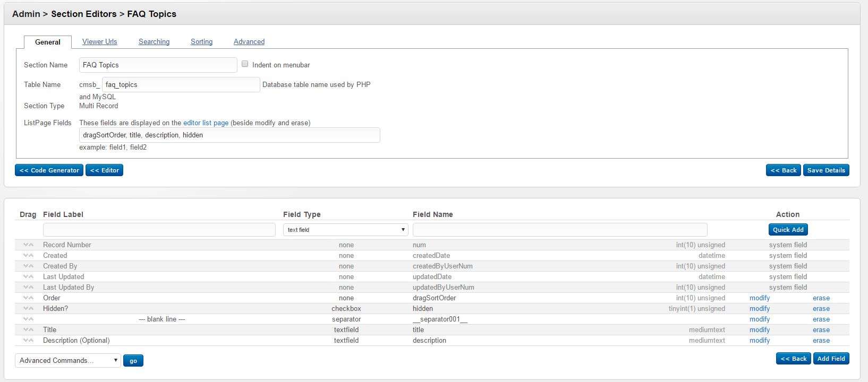Open the editor list page link
Image resolution: width=868 pixels, height=382 pixels.
206,123
